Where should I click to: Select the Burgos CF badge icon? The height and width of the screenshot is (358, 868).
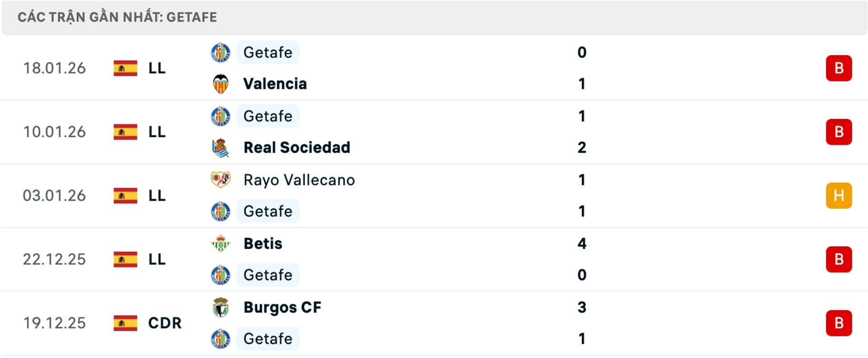(x=221, y=307)
